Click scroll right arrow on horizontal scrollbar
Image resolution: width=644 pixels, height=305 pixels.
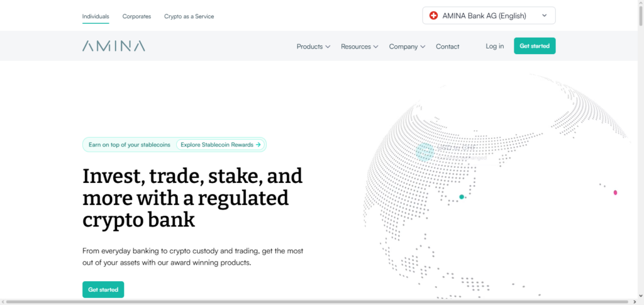click(635, 302)
